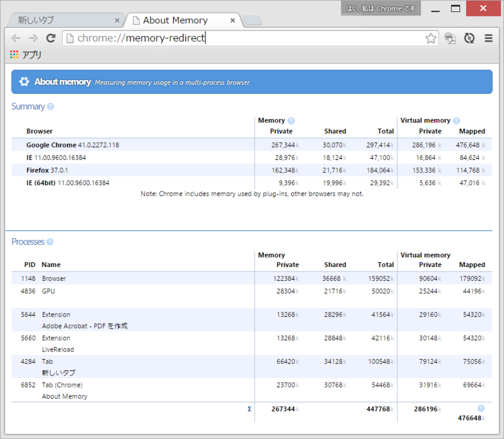Image resolution: width=504 pixels, height=439 pixels.
Task: Click Chrome mapped value 476,648k in Summary
Action: point(471,145)
